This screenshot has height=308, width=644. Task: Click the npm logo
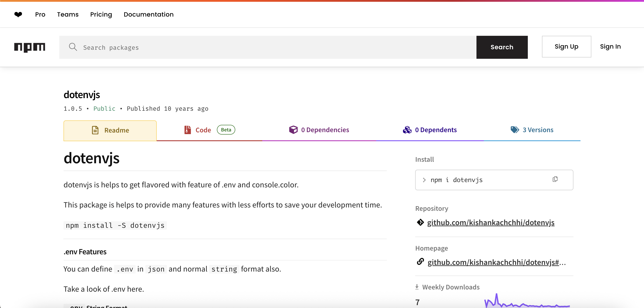coord(30,48)
